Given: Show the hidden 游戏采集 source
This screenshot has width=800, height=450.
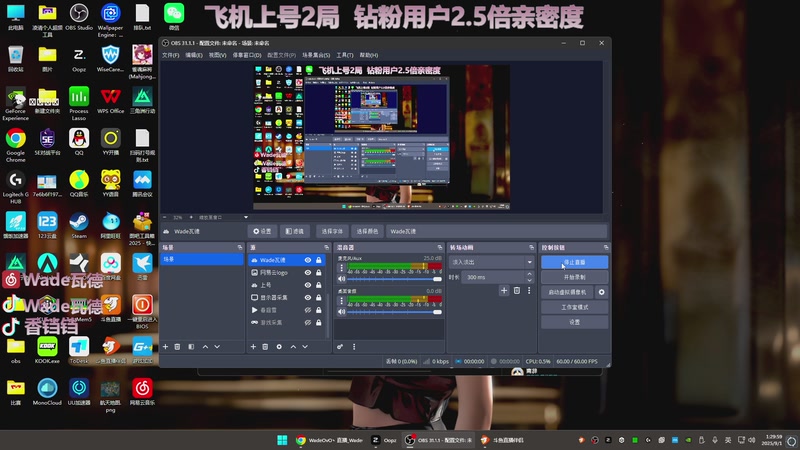Looking at the screenshot, I should point(308,322).
